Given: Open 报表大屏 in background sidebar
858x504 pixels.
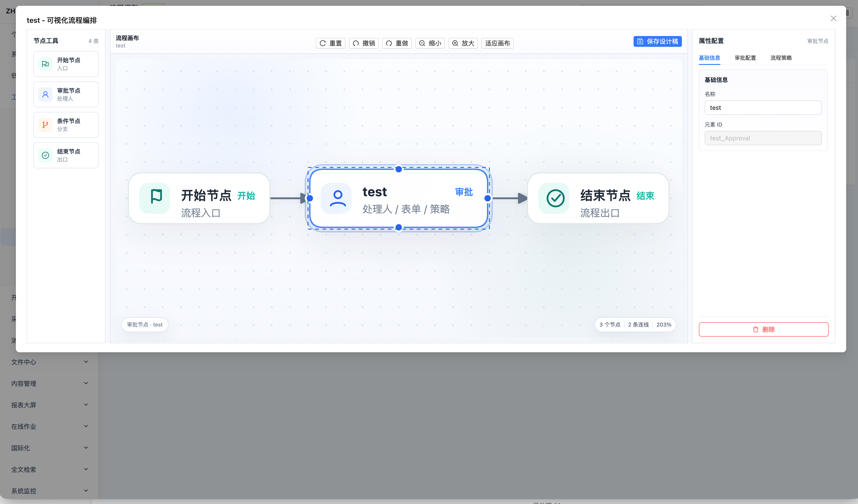Looking at the screenshot, I should pos(24,405).
